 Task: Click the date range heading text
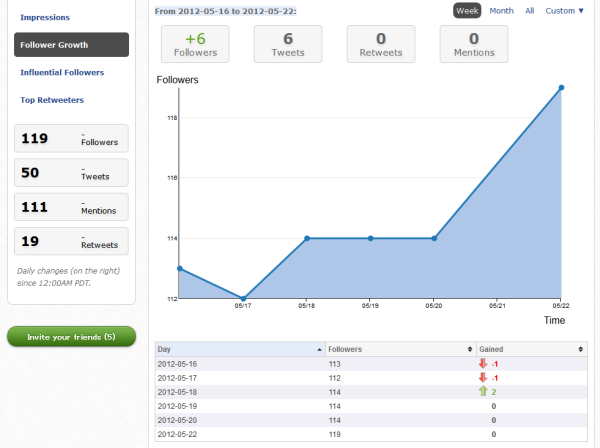(225, 11)
